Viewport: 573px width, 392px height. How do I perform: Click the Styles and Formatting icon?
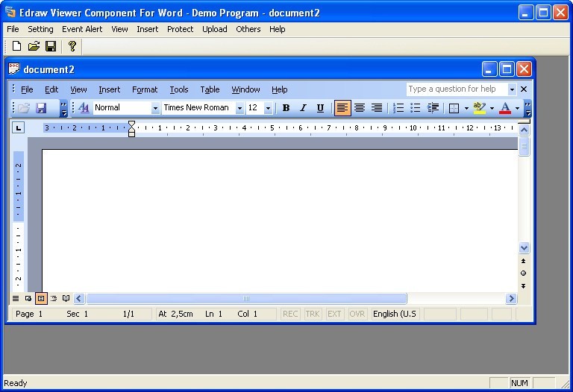[x=84, y=108]
